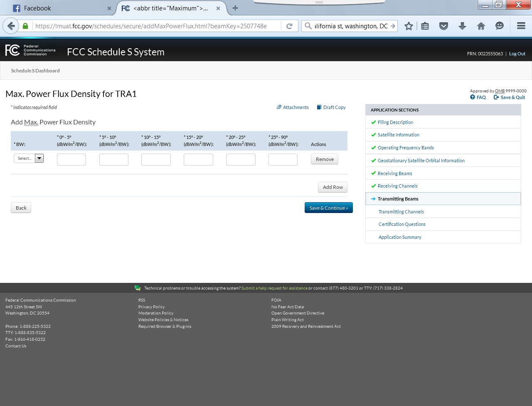Open Transmitting Channels section
Viewport: 532px width, 406px height.
coord(401,212)
